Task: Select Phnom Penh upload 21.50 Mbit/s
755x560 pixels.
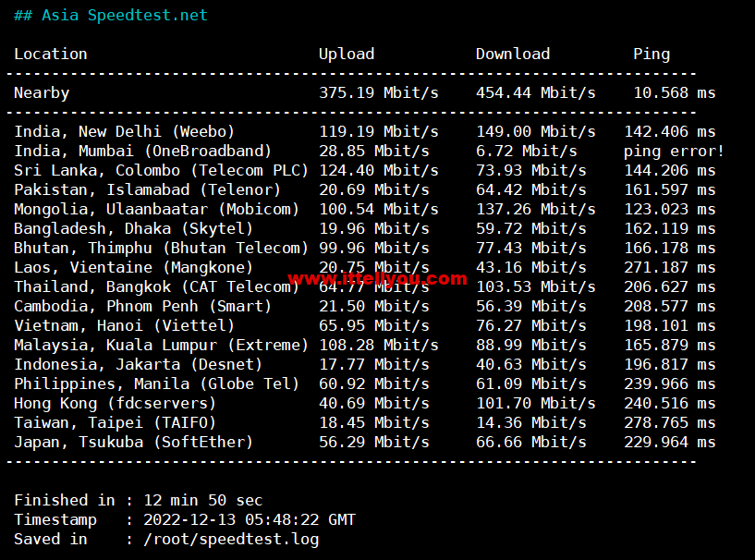Action: coord(374,306)
